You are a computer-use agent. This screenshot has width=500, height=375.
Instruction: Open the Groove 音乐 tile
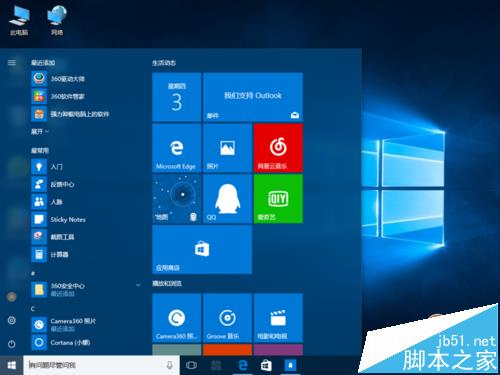[x=227, y=318]
